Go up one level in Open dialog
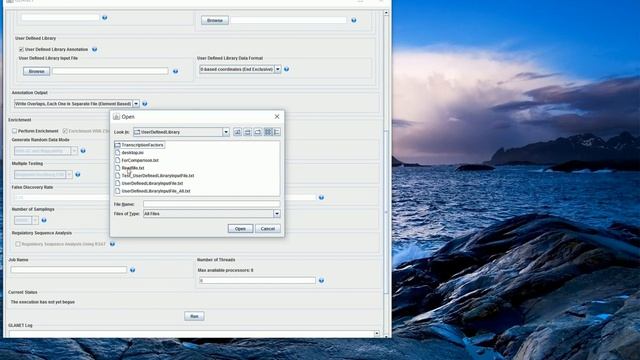This screenshot has width=640, height=360. pyautogui.click(x=238, y=132)
